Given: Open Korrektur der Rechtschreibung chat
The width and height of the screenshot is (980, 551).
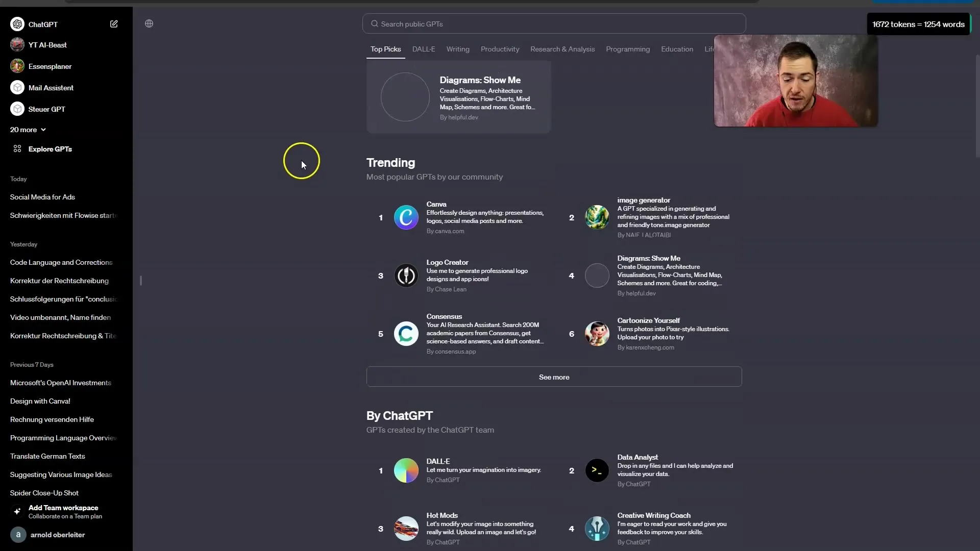Looking at the screenshot, I should [x=59, y=281].
